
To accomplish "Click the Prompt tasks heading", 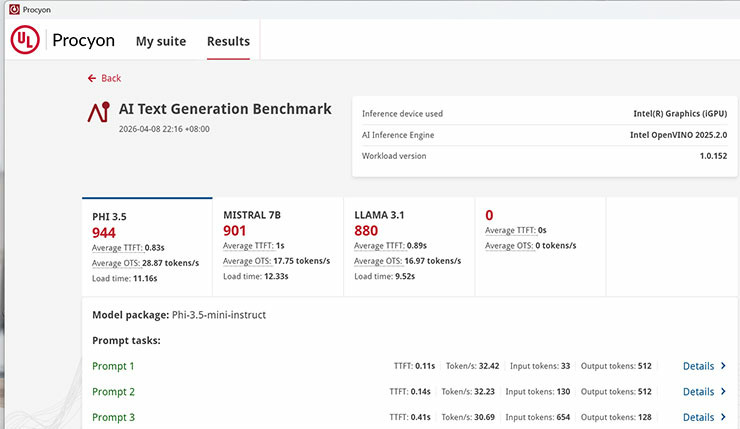I will click(126, 341).
